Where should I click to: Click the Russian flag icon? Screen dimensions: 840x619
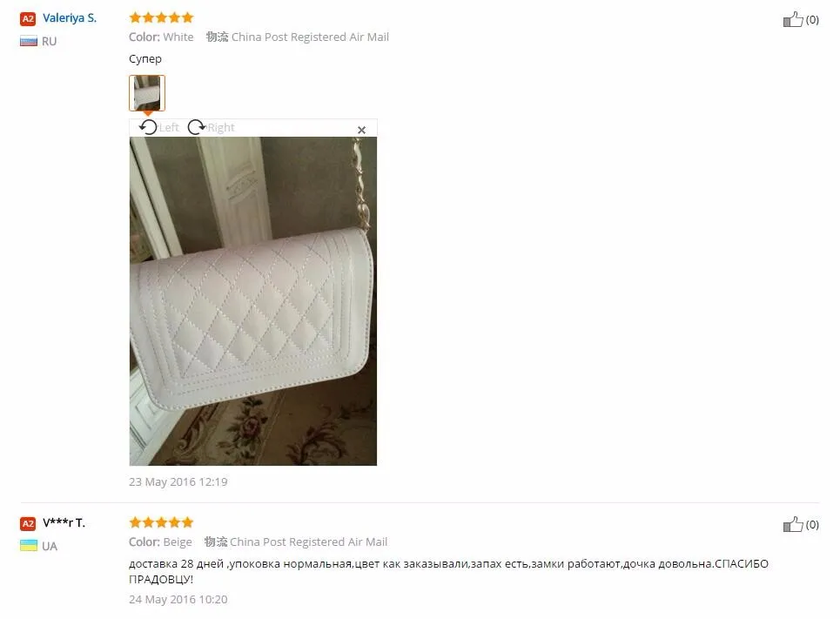(29, 41)
